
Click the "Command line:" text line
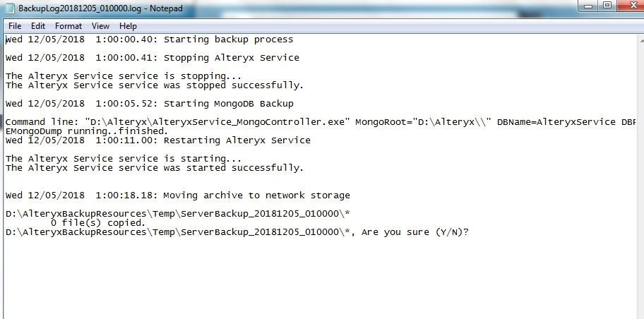(177, 122)
